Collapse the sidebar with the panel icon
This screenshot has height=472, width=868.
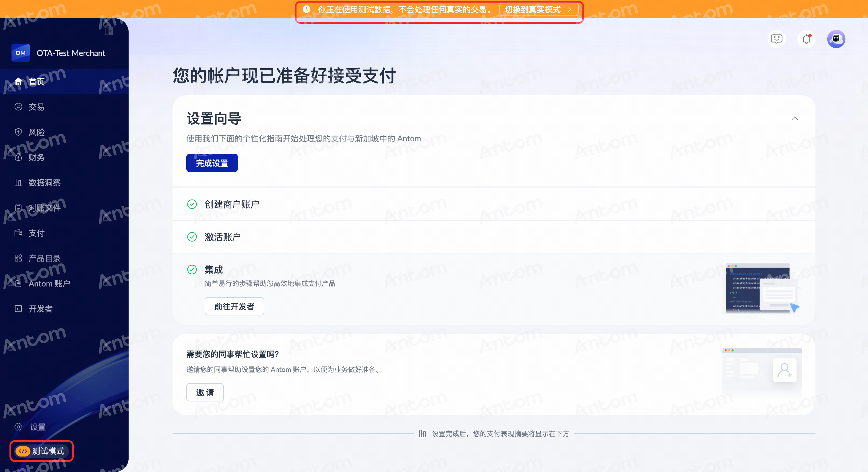109,31
